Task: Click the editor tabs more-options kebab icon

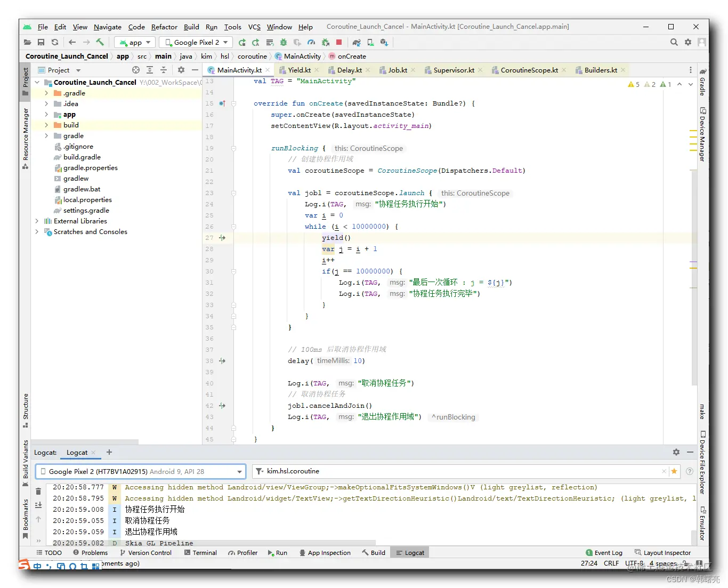Action: point(691,70)
